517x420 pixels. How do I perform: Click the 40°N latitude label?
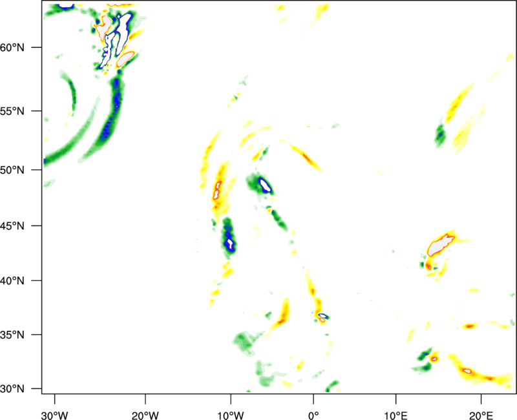pos(12,281)
